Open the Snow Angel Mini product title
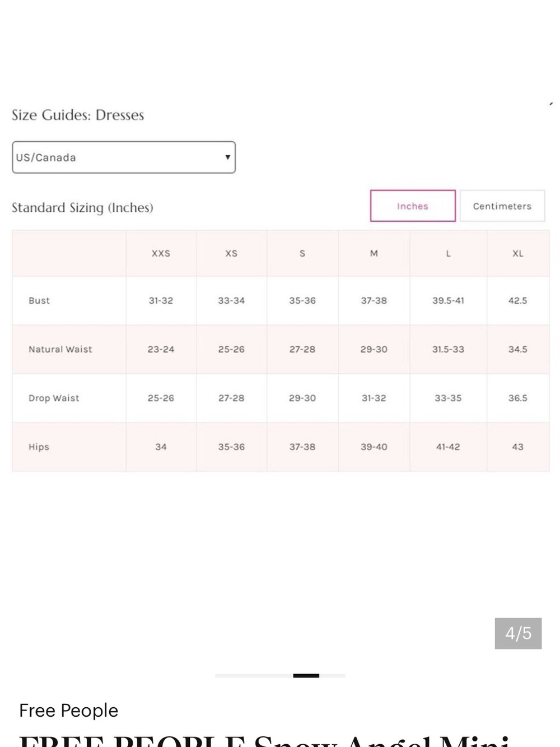The width and height of the screenshot is (560, 747). [x=264, y=740]
